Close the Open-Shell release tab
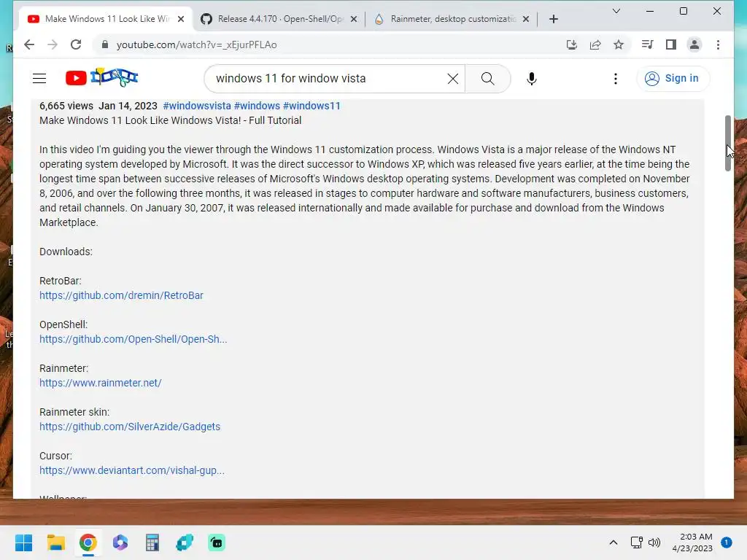 click(x=354, y=19)
